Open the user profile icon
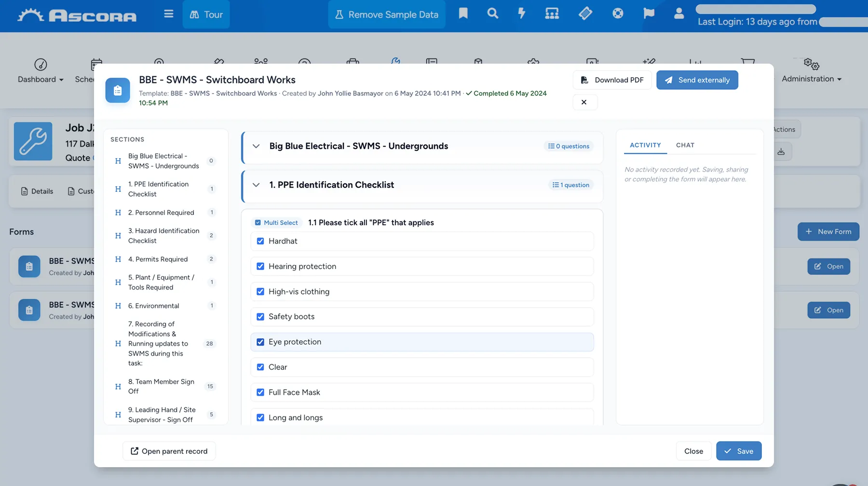The width and height of the screenshot is (868, 486). (x=679, y=13)
